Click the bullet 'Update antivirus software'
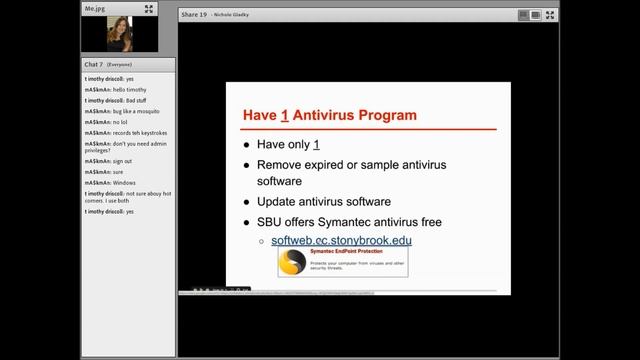 pyautogui.click(x=324, y=202)
